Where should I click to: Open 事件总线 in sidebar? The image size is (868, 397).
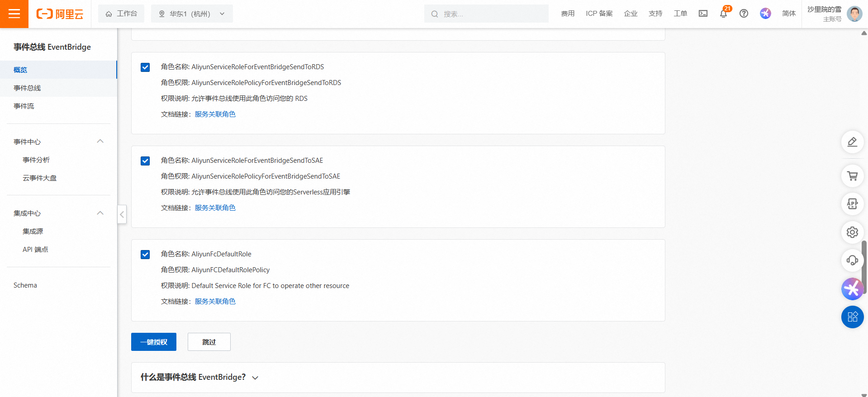pyautogui.click(x=58, y=88)
